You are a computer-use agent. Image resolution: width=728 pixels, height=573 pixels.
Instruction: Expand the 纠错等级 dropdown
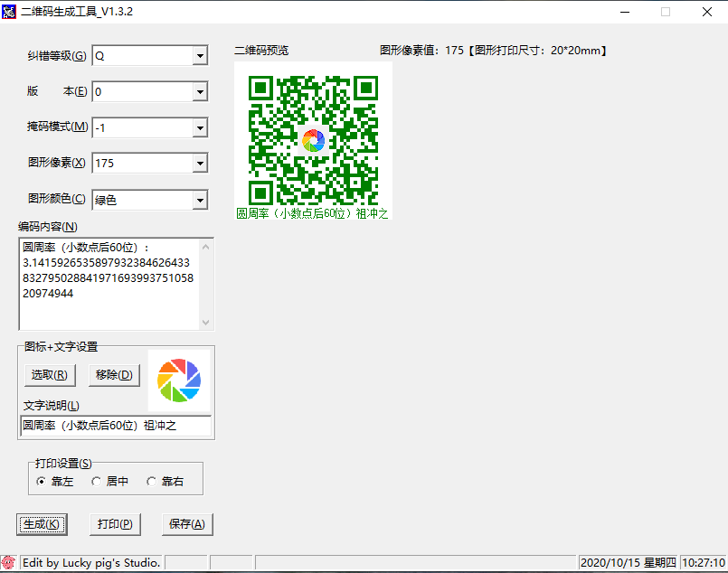[200, 56]
